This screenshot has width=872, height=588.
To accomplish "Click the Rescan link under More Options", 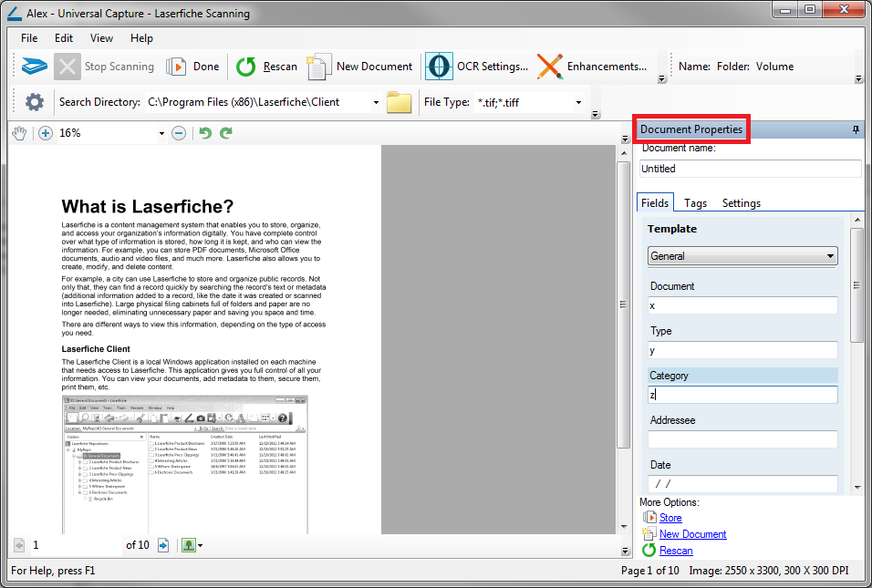I will pyautogui.click(x=676, y=551).
